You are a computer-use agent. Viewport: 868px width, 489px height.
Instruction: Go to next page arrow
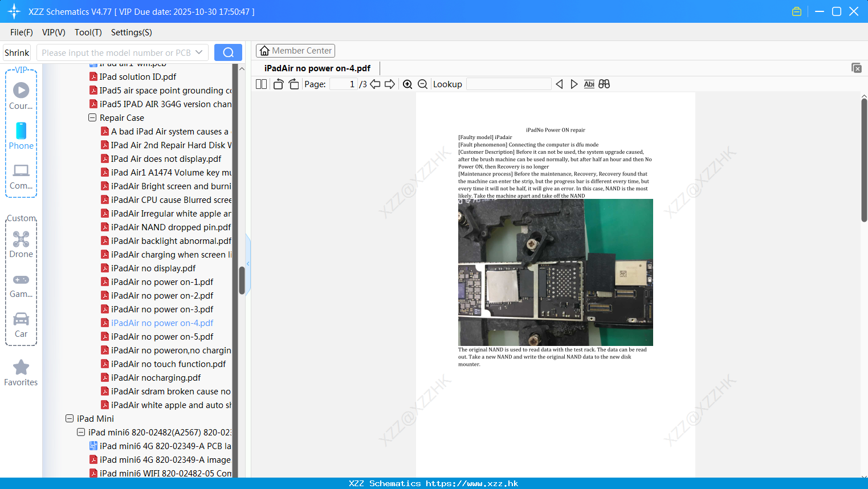(x=390, y=84)
